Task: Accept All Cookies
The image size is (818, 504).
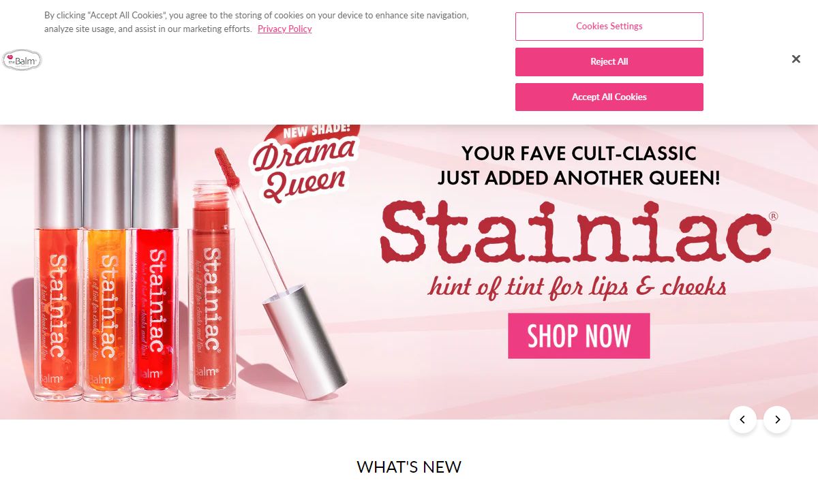Action: point(609,97)
